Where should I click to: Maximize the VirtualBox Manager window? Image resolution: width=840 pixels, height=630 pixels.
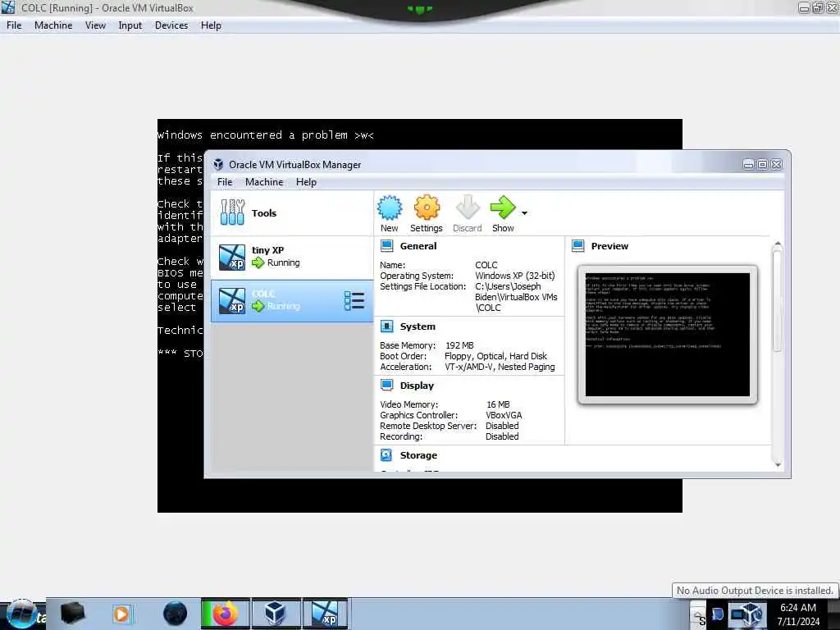click(762, 164)
